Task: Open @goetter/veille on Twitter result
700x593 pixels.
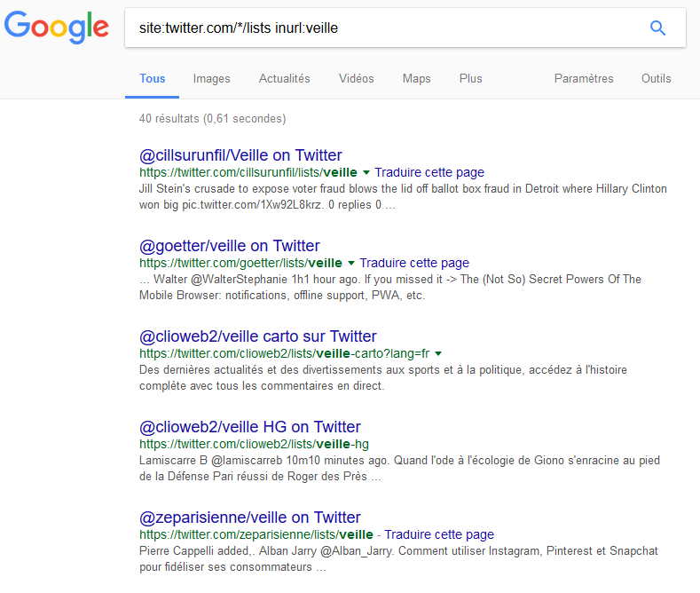Action: 230,246
